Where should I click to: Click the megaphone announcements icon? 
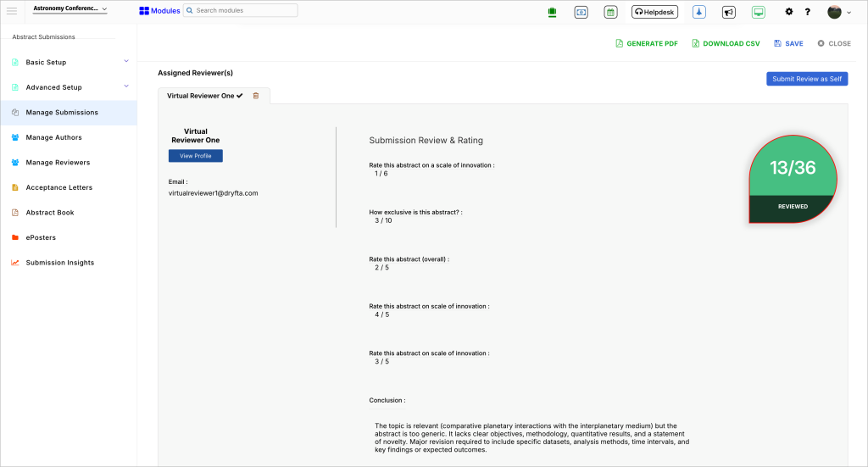point(728,12)
